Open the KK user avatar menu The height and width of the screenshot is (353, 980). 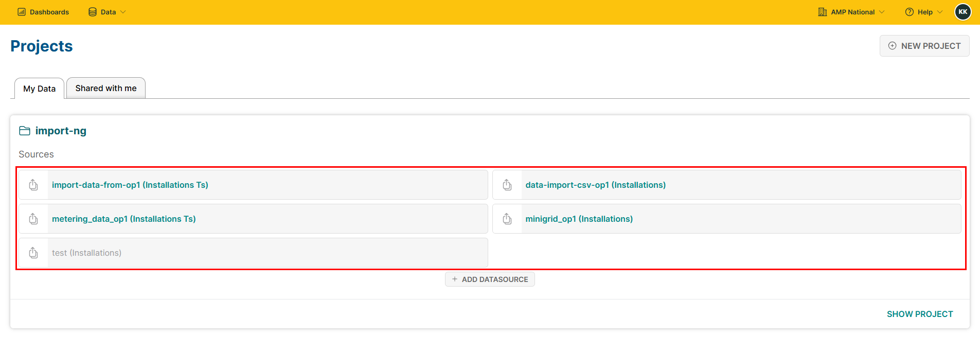point(963,12)
